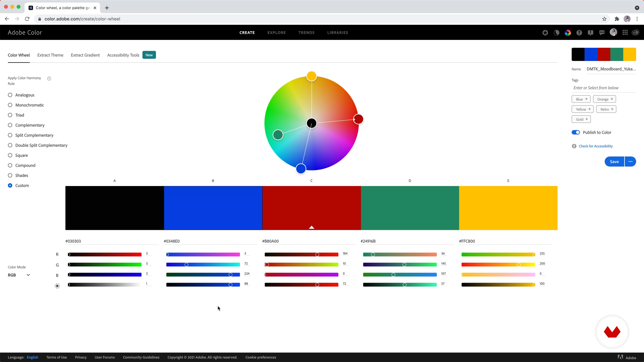Click the harmony rule help icon
644x362 pixels.
click(49, 78)
